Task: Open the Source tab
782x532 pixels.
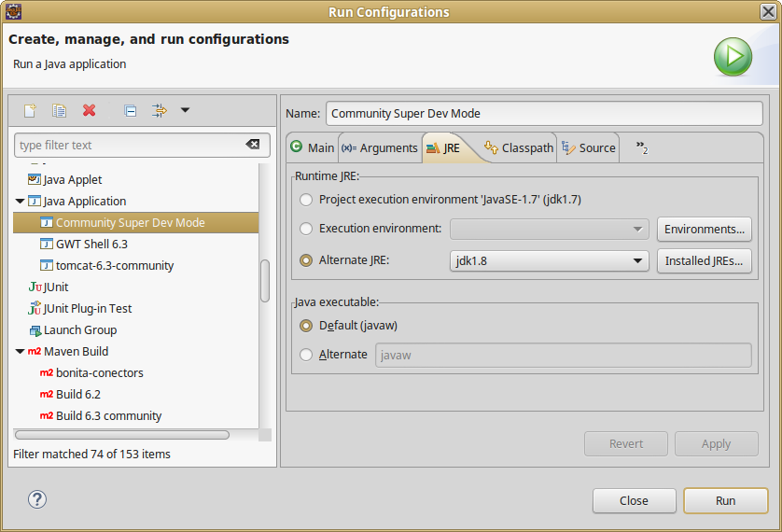Action: pos(589,148)
